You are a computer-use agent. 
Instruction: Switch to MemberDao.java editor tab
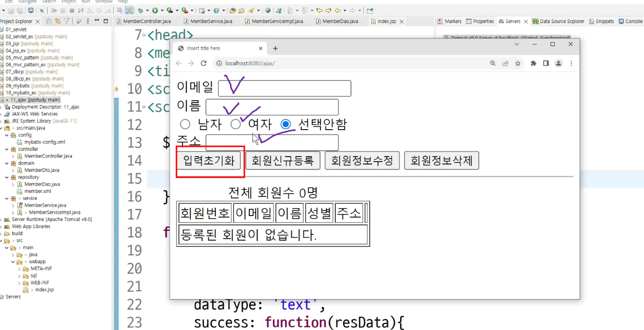coord(337,22)
